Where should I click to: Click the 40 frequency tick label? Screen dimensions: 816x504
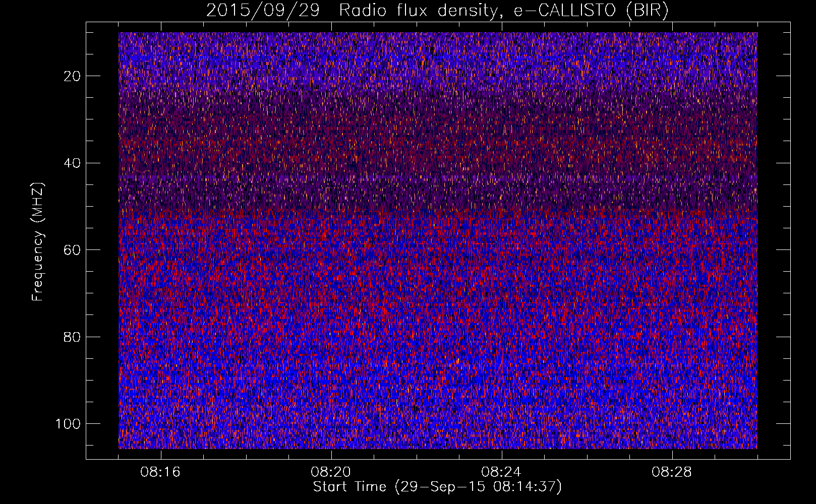[x=73, y=163]
